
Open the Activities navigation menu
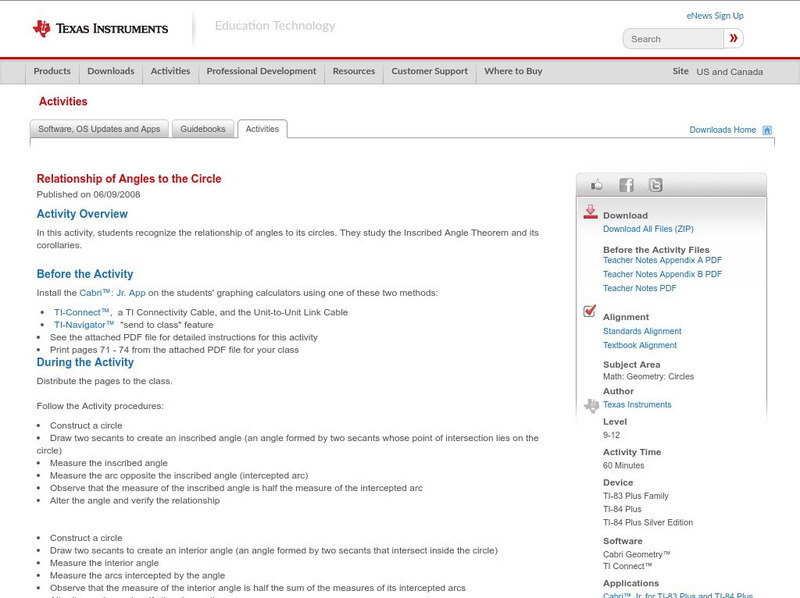coord(170,71)
